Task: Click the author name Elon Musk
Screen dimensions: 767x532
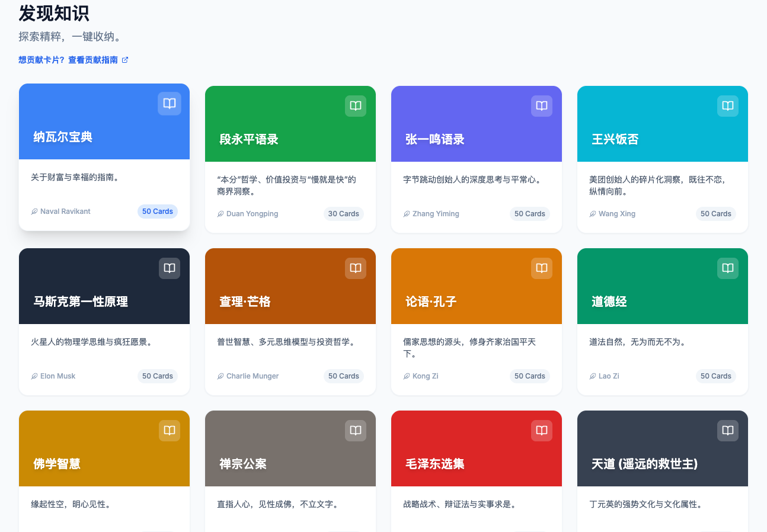Action: pos(58,376)
